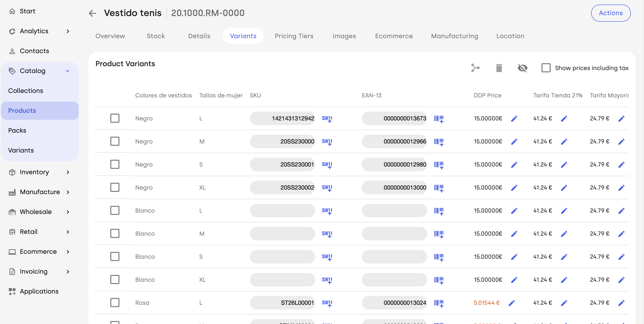This screenshot has height=324, width=644.
Task: Select the Negro L variant checkbox
Action: pos(115,118)
